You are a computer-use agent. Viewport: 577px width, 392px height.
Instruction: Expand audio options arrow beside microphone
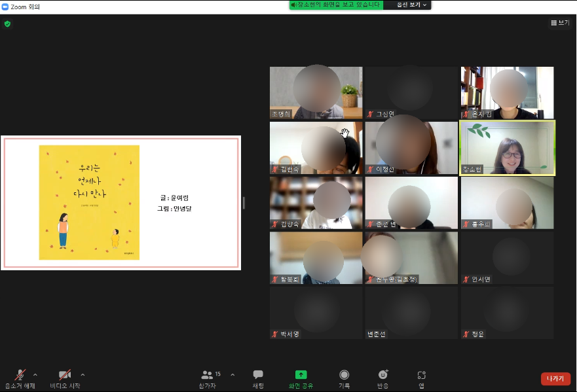click(35, 375)
